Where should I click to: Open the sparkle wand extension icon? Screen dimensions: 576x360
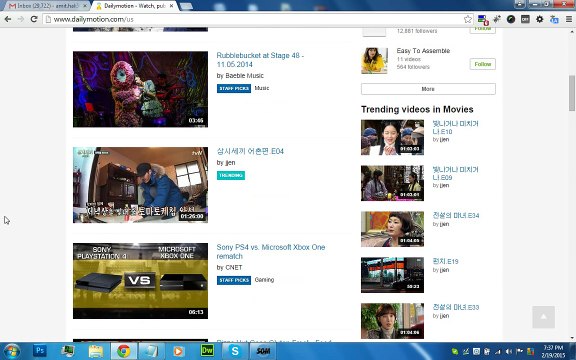497,19
